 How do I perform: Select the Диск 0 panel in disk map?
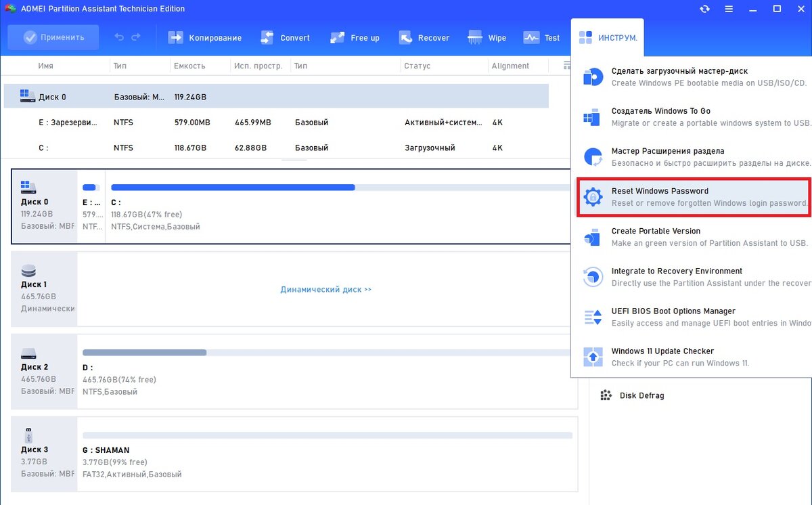pos(45,206)
